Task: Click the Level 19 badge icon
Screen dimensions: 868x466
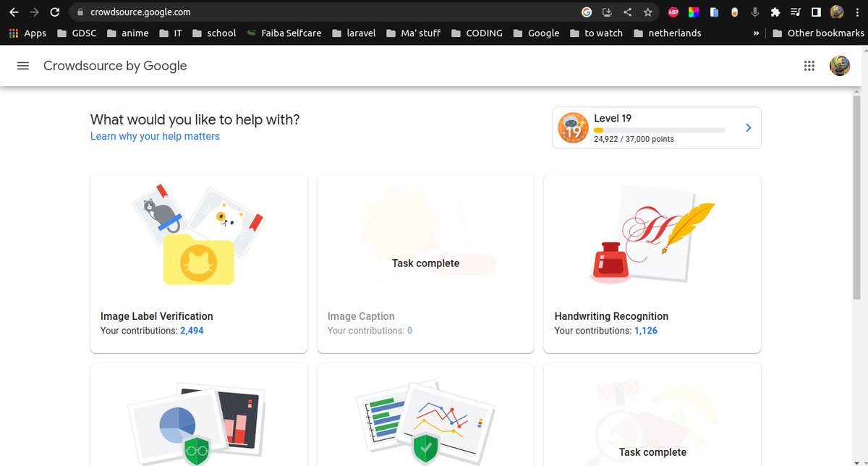Action: point(573,127)
